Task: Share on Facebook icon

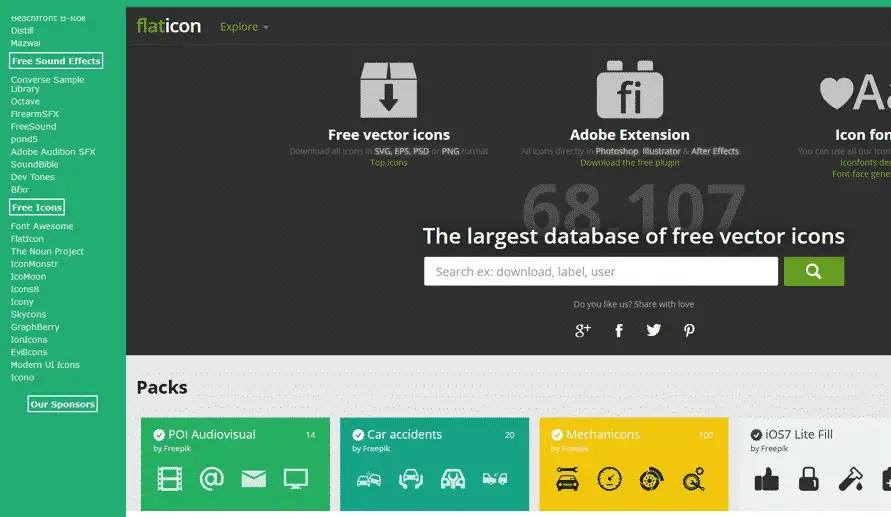Action: pyautogui.click(x=619, y=330)
